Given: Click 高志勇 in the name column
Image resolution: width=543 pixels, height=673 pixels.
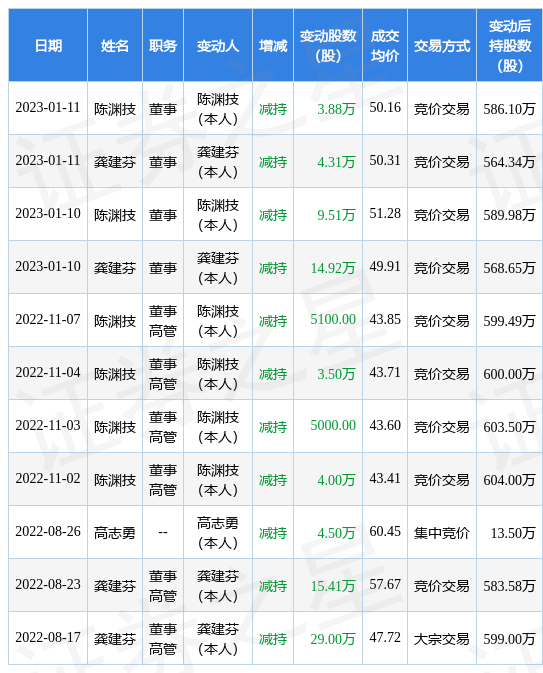Looking at the screenshot, I should (115, 533).
